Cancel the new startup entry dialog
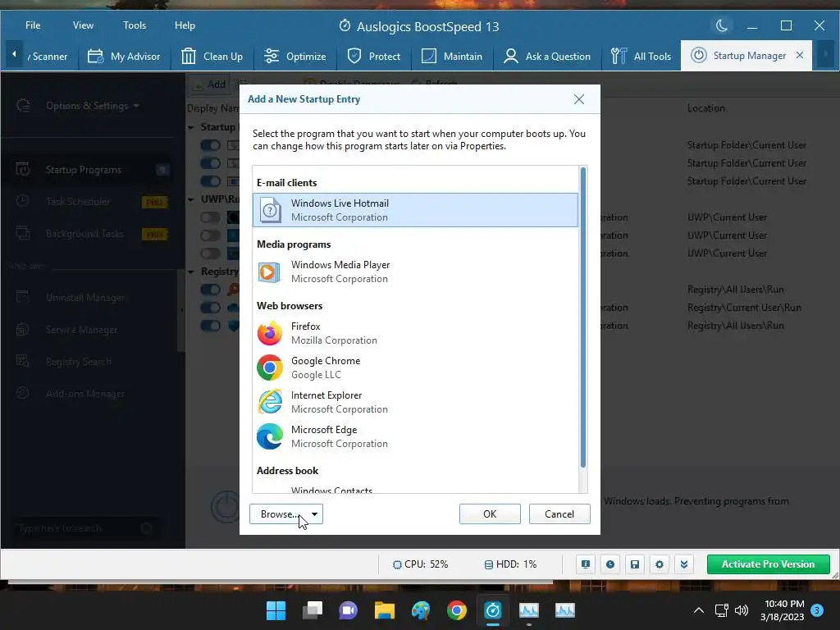Screen dimensions: 840x630 click(559, 514)
